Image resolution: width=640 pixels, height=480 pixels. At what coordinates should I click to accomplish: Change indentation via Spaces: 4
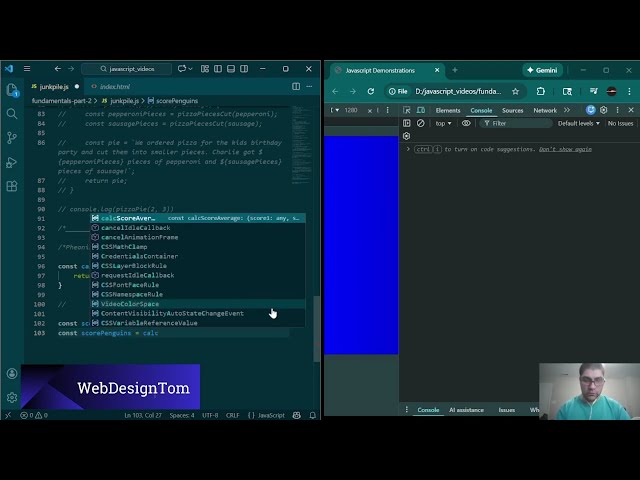[182, 415]
